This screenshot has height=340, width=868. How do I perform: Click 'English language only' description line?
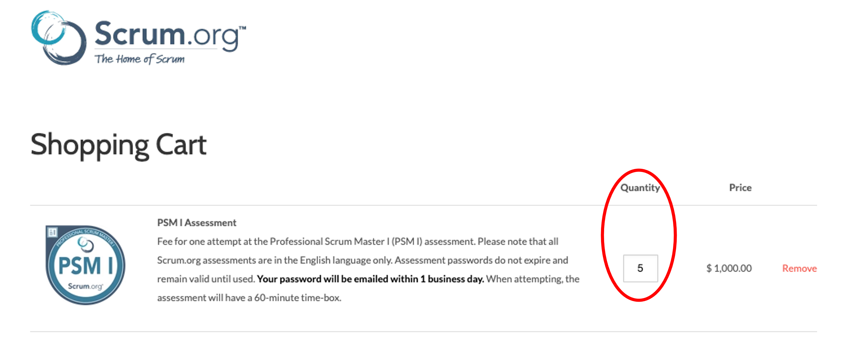(362, 261)
